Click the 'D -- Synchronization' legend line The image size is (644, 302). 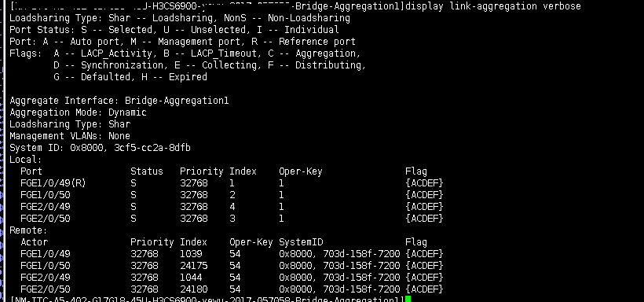(210, 65)
